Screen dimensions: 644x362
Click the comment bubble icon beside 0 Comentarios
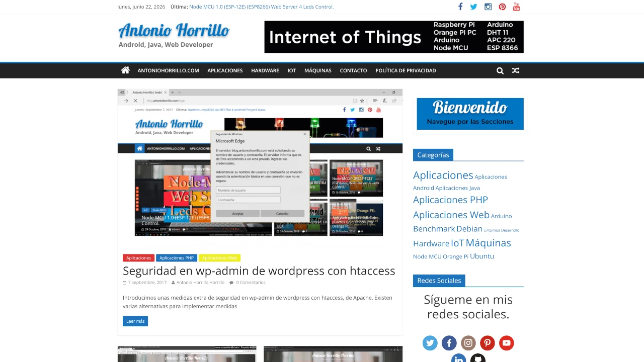231,283
